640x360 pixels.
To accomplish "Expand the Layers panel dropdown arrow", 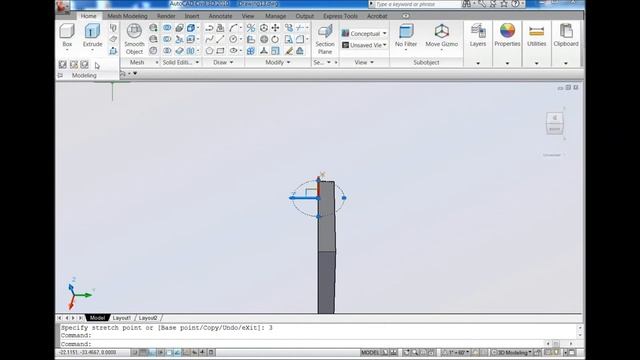I will (478, 63).
